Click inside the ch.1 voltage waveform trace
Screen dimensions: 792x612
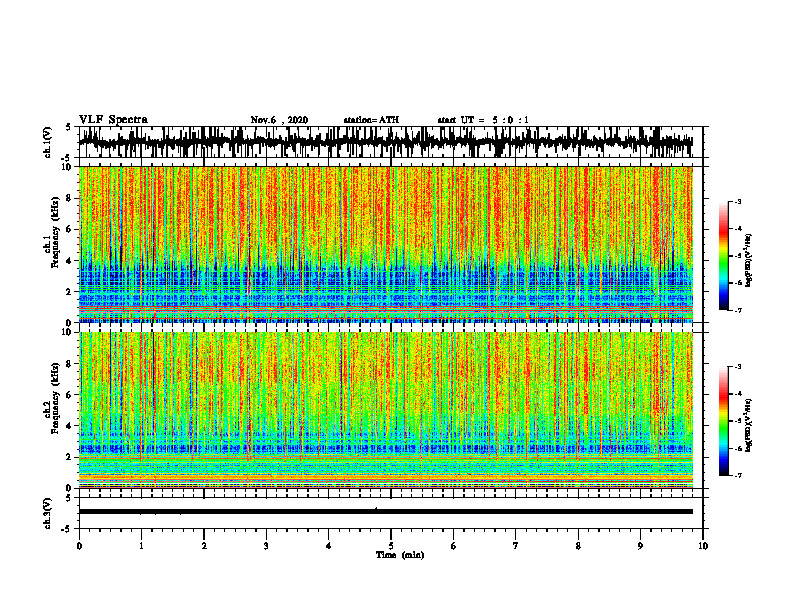[386, 142]
